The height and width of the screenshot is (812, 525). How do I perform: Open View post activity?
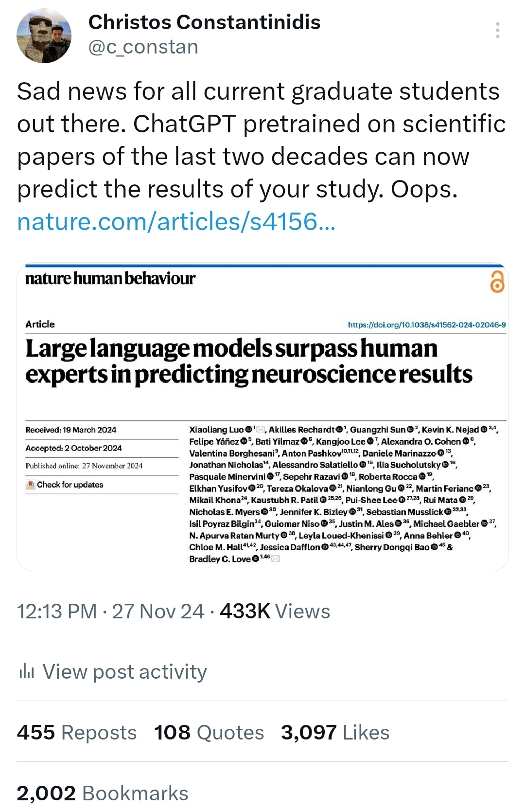click(x=124, y=672)
